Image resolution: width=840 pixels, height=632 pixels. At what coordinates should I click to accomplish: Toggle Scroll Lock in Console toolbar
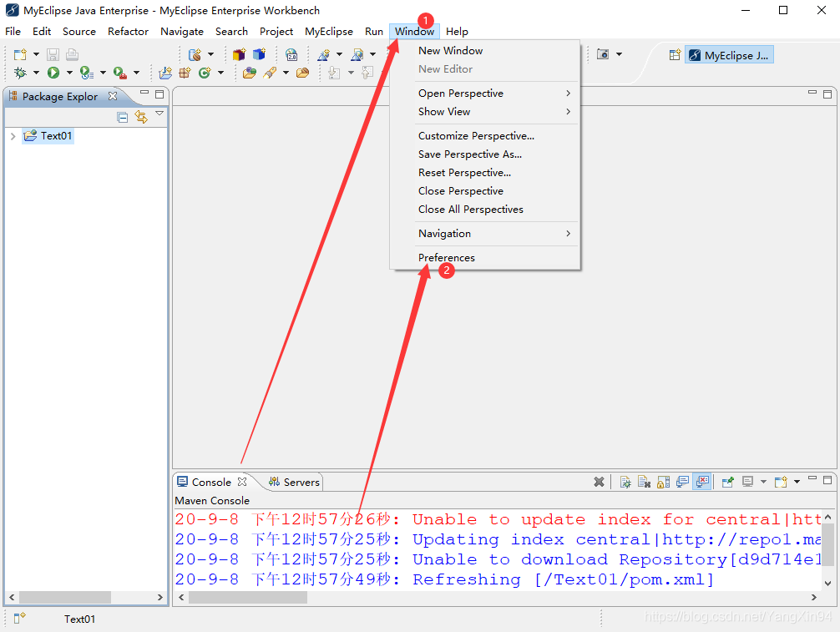pyautogui.click(x=663, y=482)
